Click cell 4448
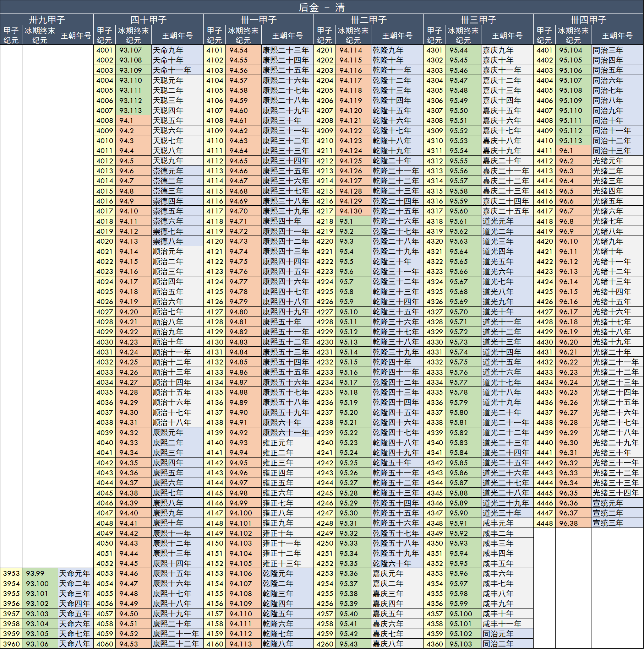The width and height of the screenshot is (644, 649). pyautogui.click(x=545, y=523)
